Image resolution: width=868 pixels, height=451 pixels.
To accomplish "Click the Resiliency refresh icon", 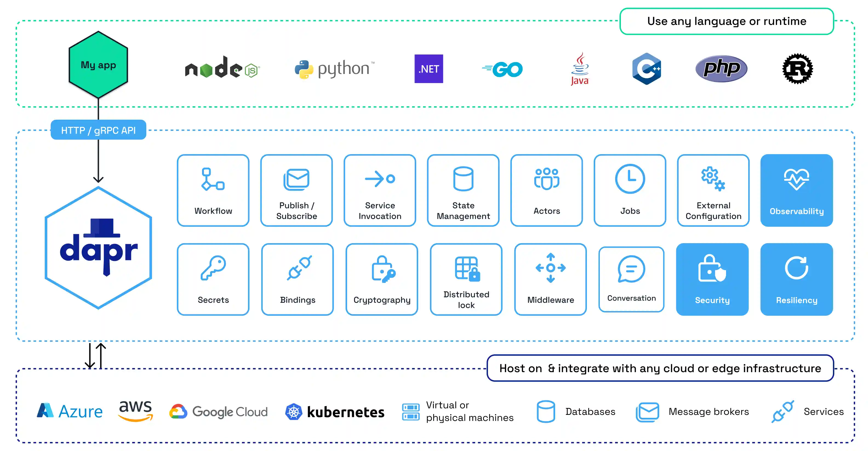I will pos(796,268).
